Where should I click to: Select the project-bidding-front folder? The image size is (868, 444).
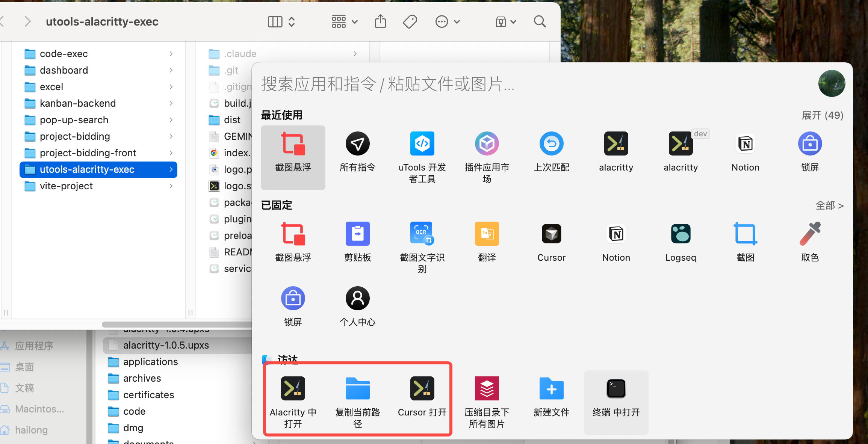pos(88,153)
